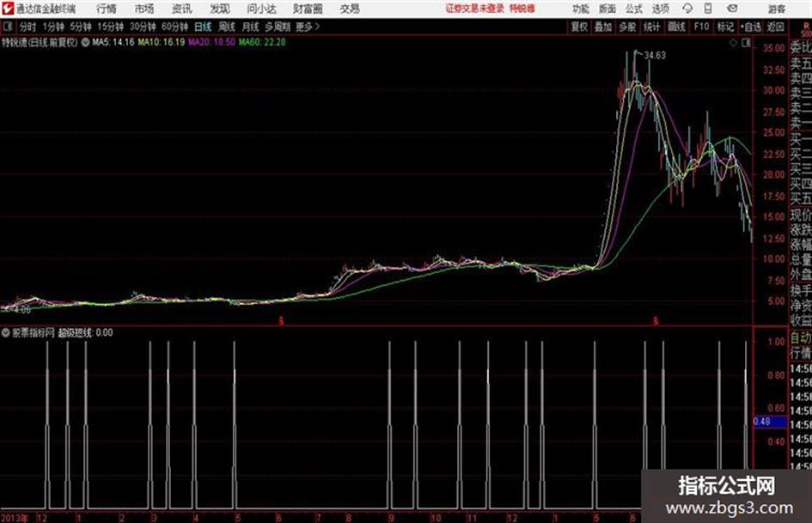Open the 行情 menu
The width and height of the screenshot is (812, 523).
pyautogui.click(x=107, y=9)
